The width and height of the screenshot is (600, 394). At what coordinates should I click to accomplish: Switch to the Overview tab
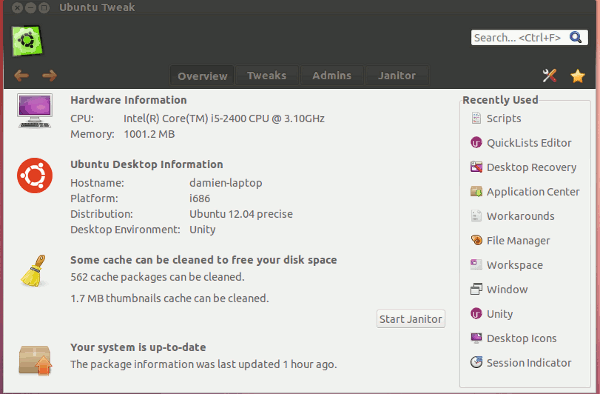click(x=202, y=76)
